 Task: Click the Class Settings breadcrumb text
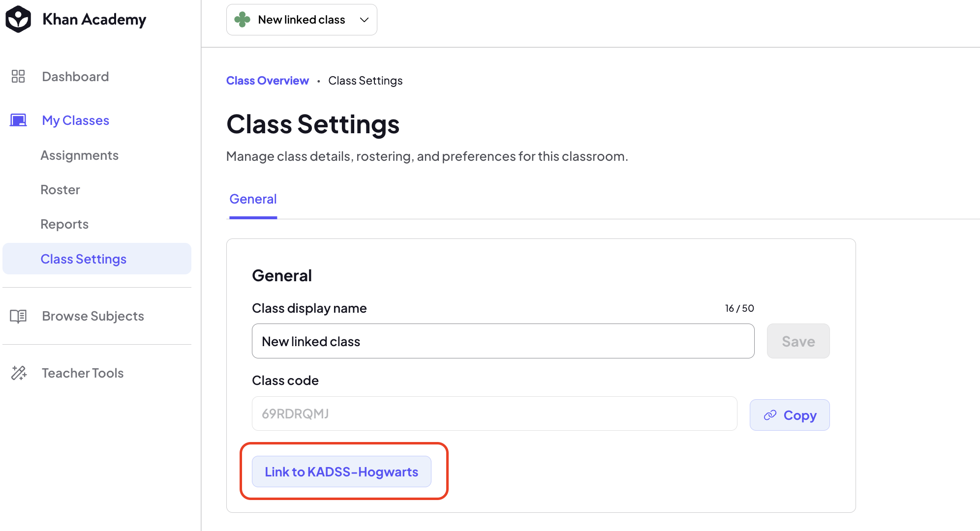pos(366,81)
